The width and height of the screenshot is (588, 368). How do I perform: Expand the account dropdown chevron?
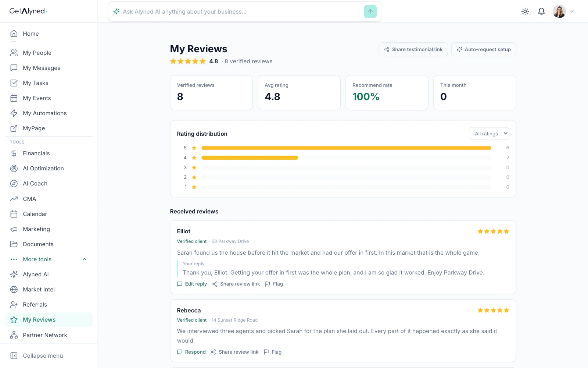click(x=571, y=11)
